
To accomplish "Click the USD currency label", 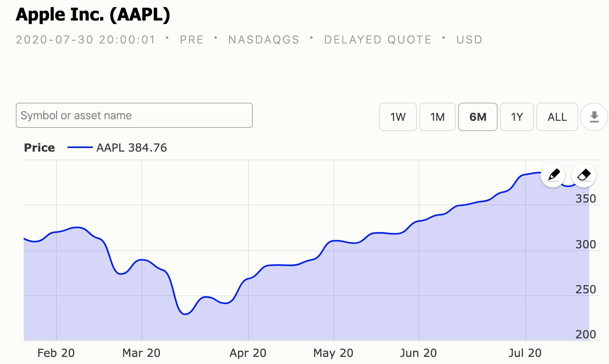I will 470,39.
